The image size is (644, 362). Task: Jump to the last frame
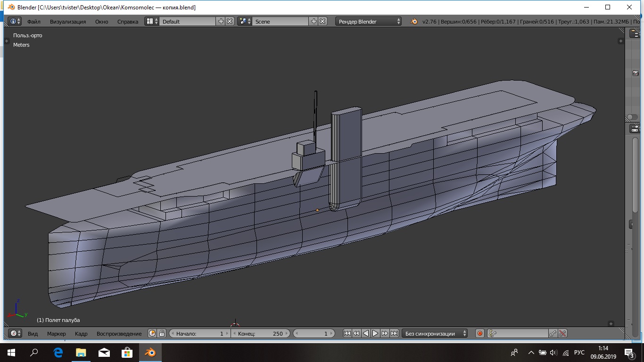(394, 333)
